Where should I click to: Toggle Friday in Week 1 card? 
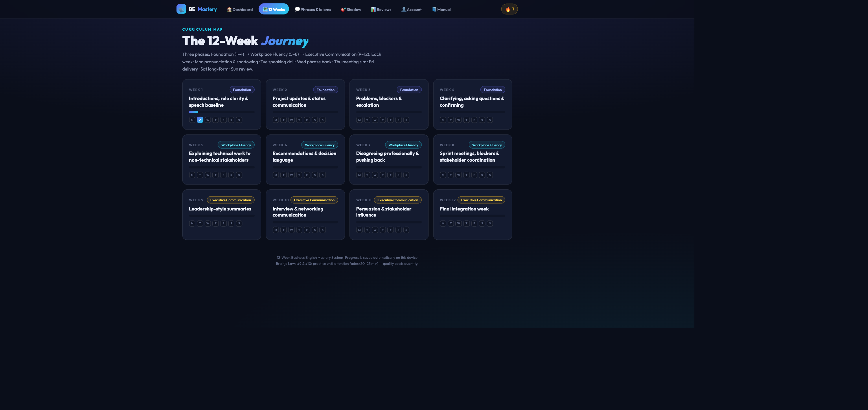point(223,120)
